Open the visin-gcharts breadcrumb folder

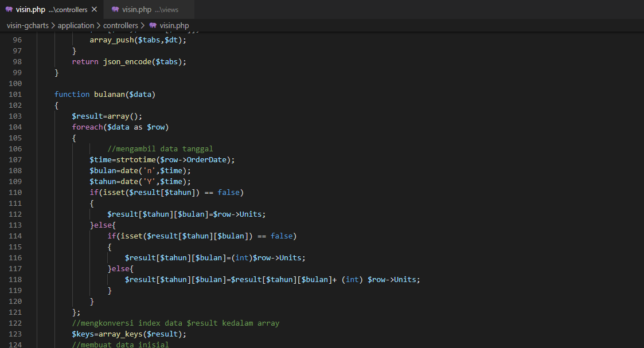coord(28,25)
